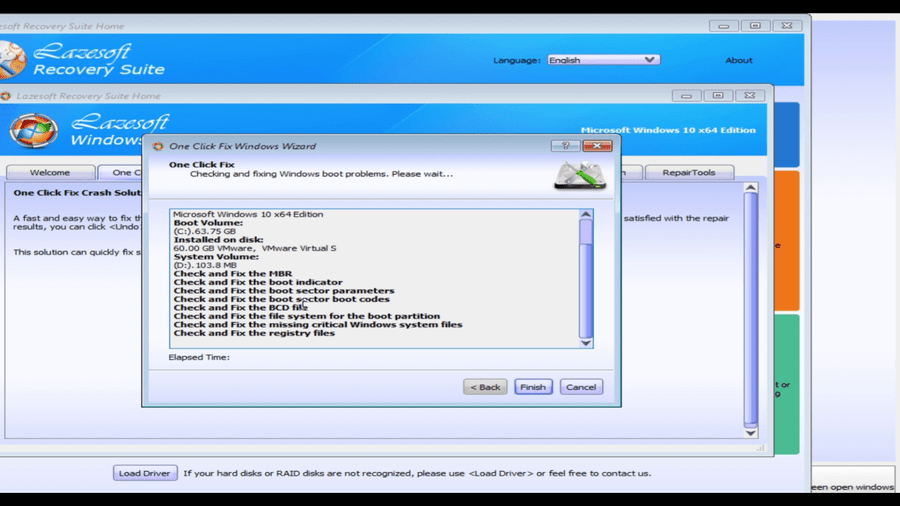Screen dimensions: 900x506
Task: Click the wizard help question mark button
Action: click(x=565, y=146)
